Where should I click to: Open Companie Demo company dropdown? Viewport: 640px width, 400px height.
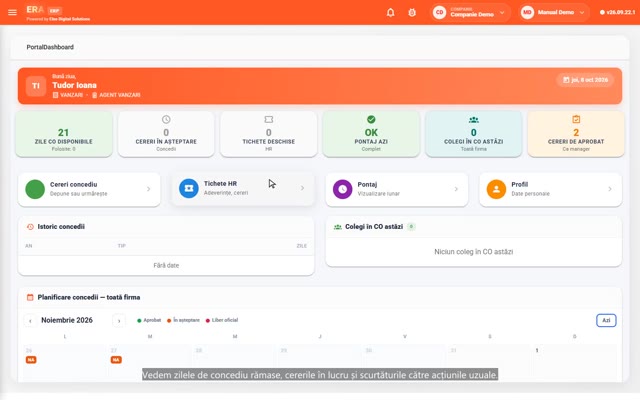(471, 12)
